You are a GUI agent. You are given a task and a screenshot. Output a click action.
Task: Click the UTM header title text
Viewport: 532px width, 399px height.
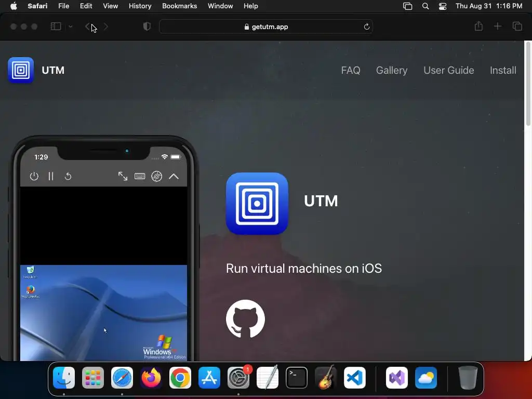click(53, 70)
